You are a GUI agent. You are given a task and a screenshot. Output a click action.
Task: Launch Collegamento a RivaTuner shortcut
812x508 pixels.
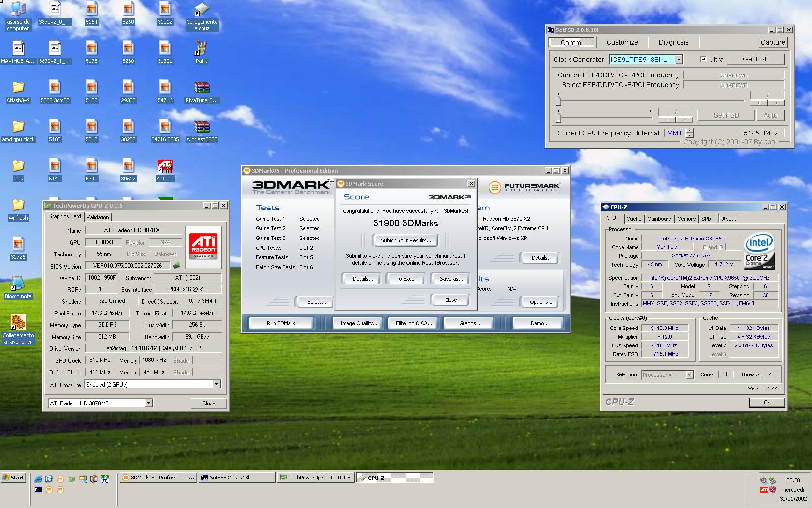[18, 329]
